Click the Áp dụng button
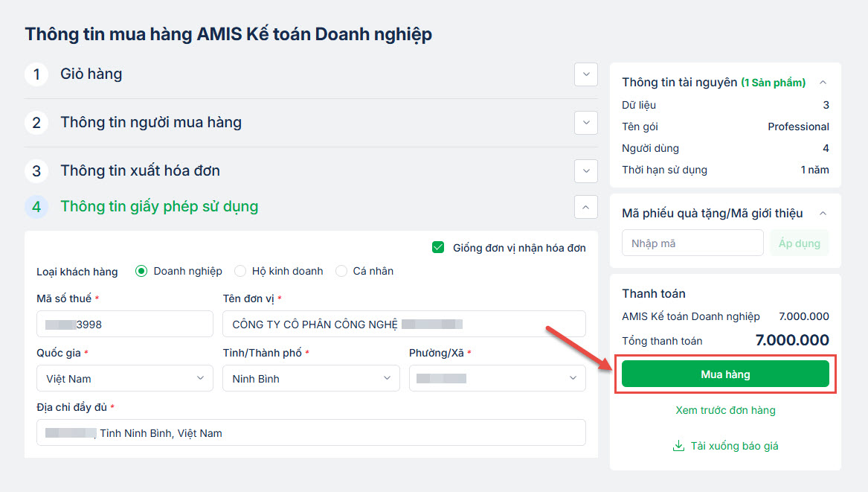 click(800, 243)
